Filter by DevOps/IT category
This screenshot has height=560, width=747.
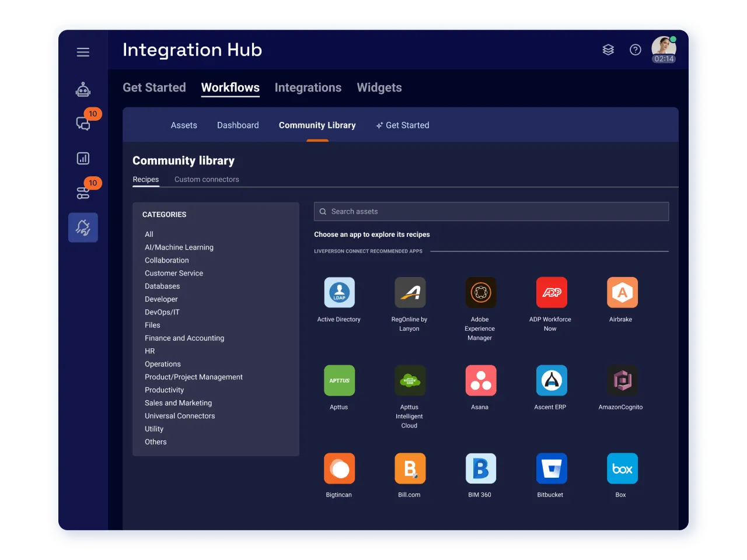tap(162, 312)
